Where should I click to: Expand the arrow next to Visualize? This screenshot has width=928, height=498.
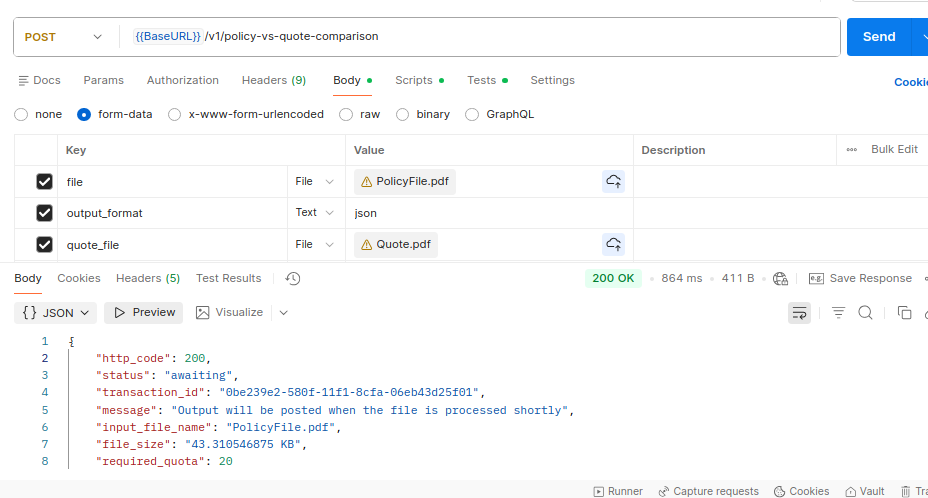pos(283,313)
